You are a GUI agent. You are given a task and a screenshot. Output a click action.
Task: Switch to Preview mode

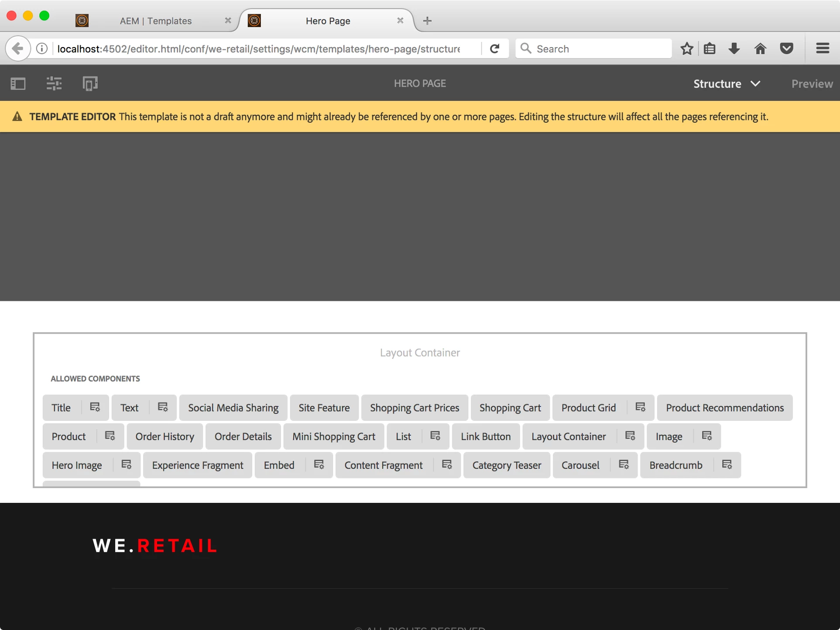812,83
